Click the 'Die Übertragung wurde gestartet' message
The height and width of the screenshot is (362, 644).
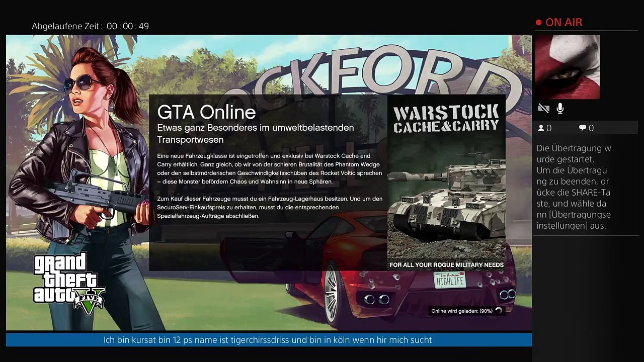point(574,154)
